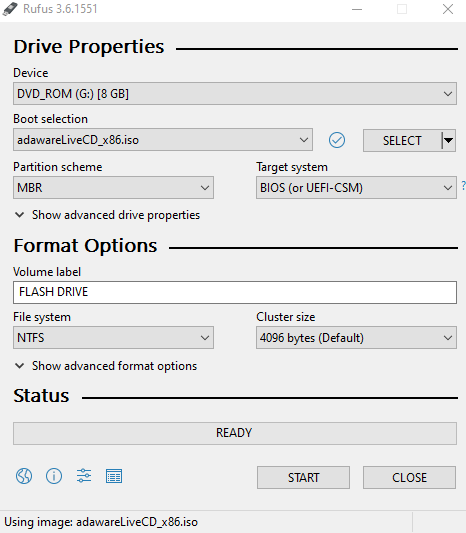Open the File system NTFS dropdown
The width and height of the screenshot is (466, 533).
click(x=113, y=338)
